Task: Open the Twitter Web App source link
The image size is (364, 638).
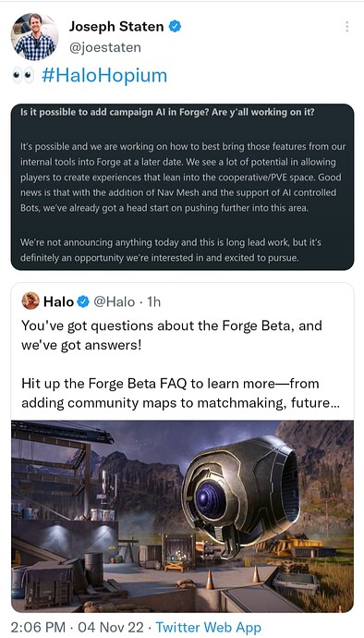Action: [208, 627]
